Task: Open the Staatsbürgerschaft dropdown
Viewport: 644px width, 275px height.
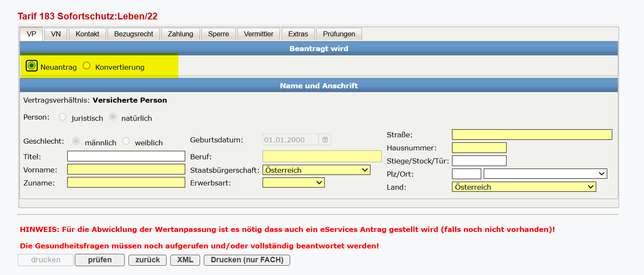Action: click(x=316, y=170)
